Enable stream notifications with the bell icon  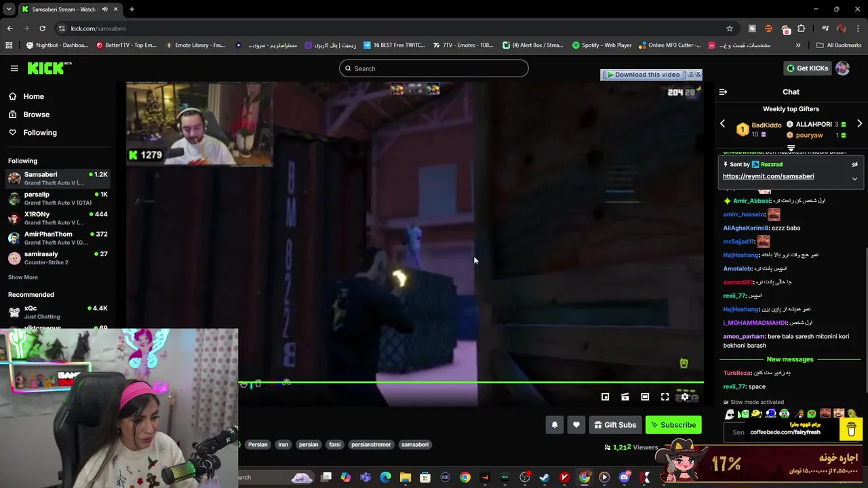(554, 425)
